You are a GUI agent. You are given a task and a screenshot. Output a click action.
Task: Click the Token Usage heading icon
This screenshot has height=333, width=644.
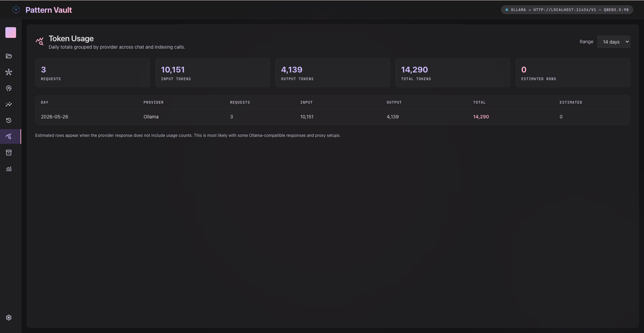[40, 41]
